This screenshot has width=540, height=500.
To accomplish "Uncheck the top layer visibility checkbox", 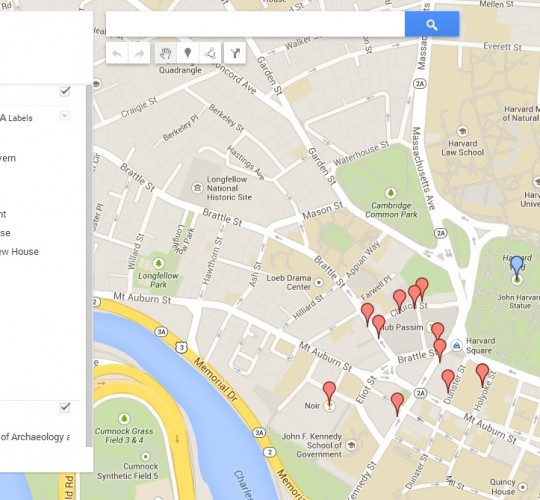I will pos(65,91).
